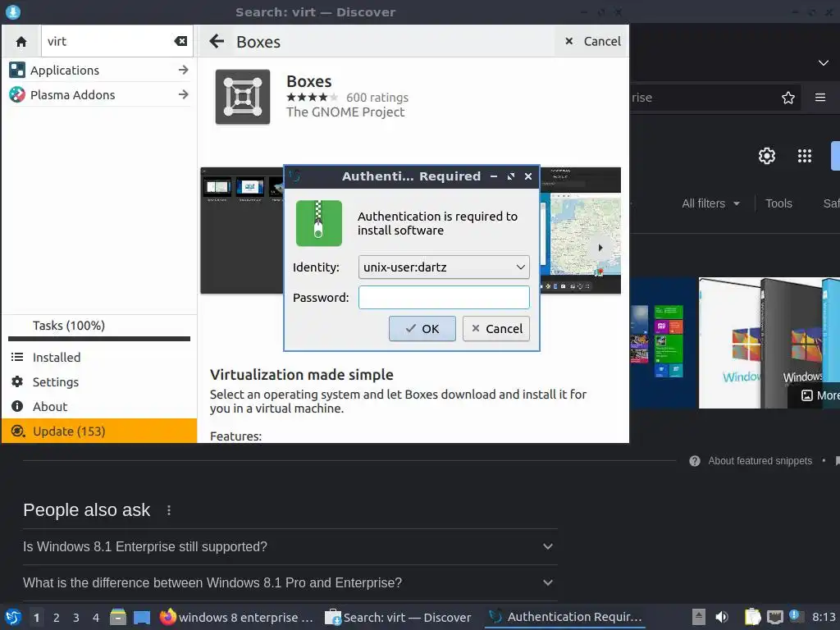Image resolution: width=840 pixels, height=630 pixels.
Task: Open People also ask options menu
Action: [x=169, y=510]
